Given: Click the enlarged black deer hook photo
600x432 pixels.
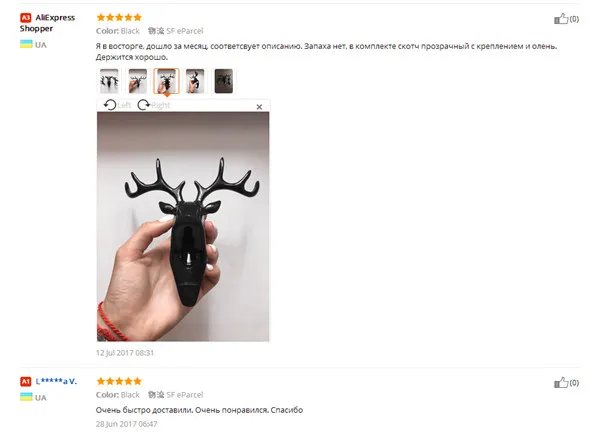Looking at the screenshot, I should pyautogui.click(x=183, y=227).
